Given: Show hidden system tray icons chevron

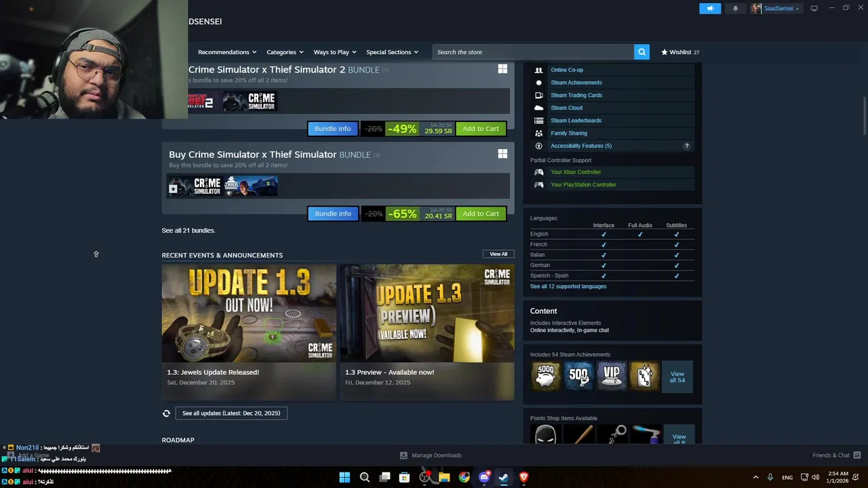Looking at the screenshot, I should click(x=755, y=477).
